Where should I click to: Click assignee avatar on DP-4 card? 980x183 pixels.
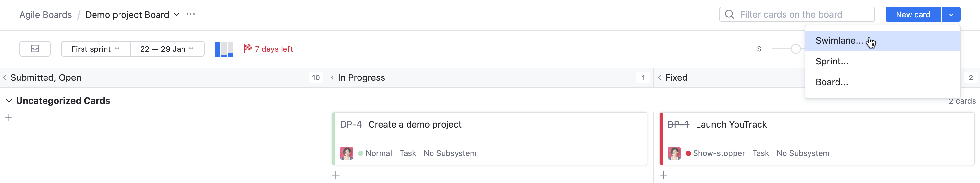click(346, 153)
